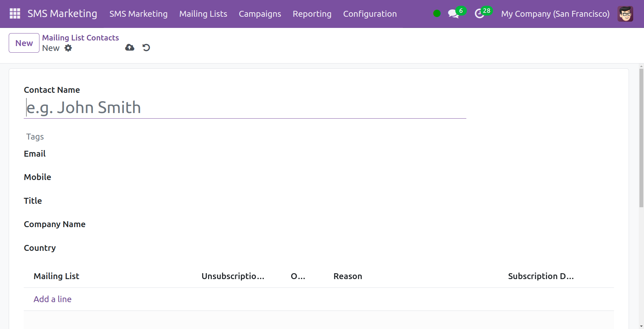This screenshot has height=329, width=644.
Task: Focus the Contact Name input field
Action: tap(244, 107)
